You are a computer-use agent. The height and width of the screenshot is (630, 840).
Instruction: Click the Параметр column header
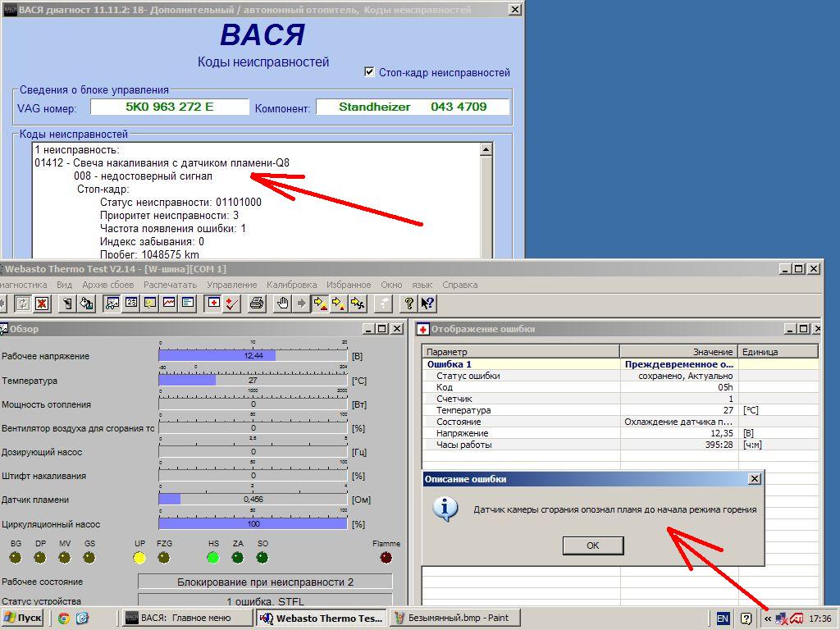521,352
